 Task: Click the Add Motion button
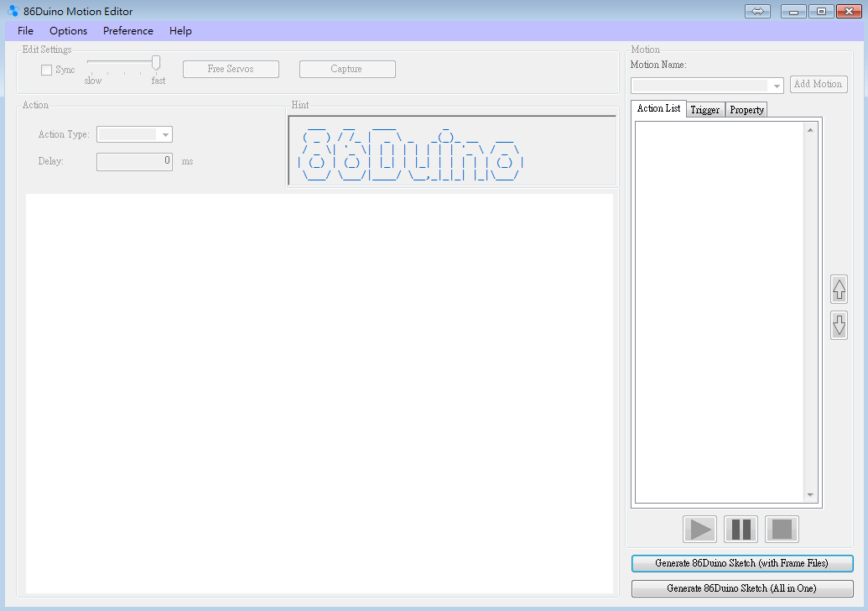click(819, 84)
